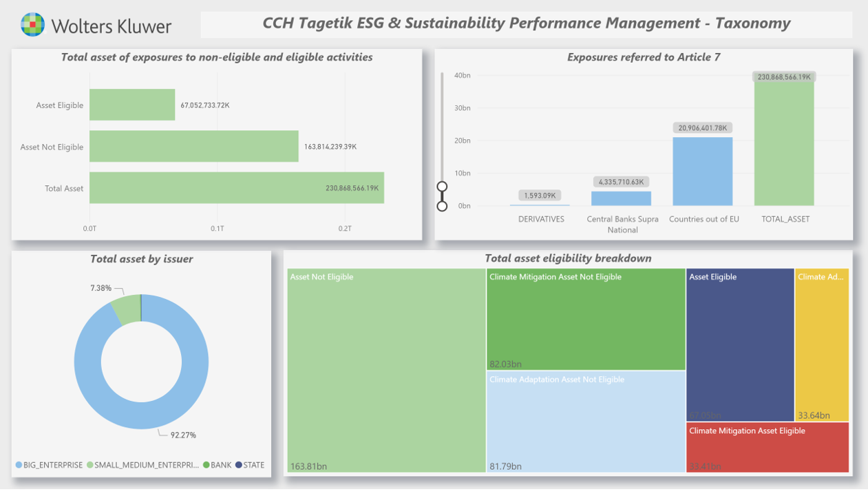Select the Countries out of EU column
The image size is (868, 496).
pos(702,172)
